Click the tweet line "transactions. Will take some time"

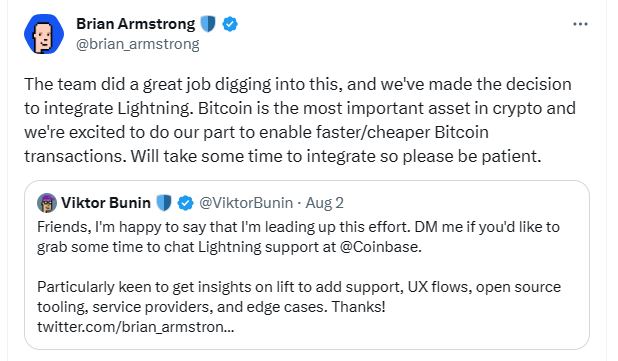click(283, 156)
